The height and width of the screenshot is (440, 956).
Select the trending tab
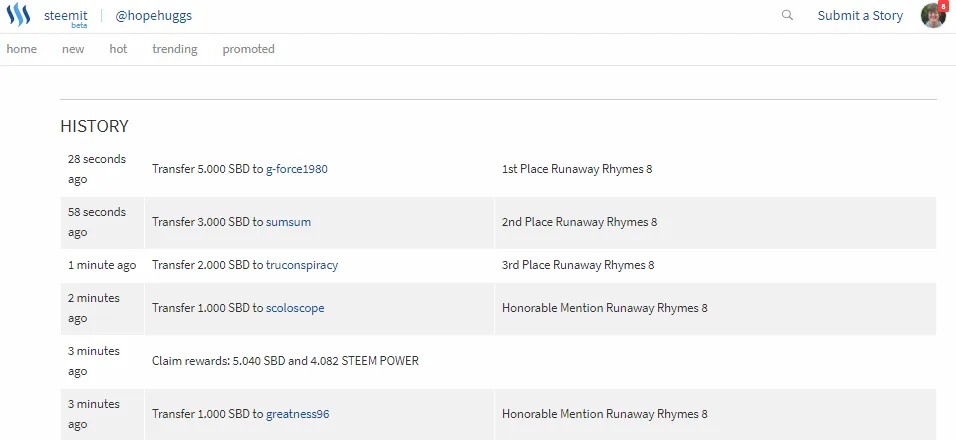(174, 49)
